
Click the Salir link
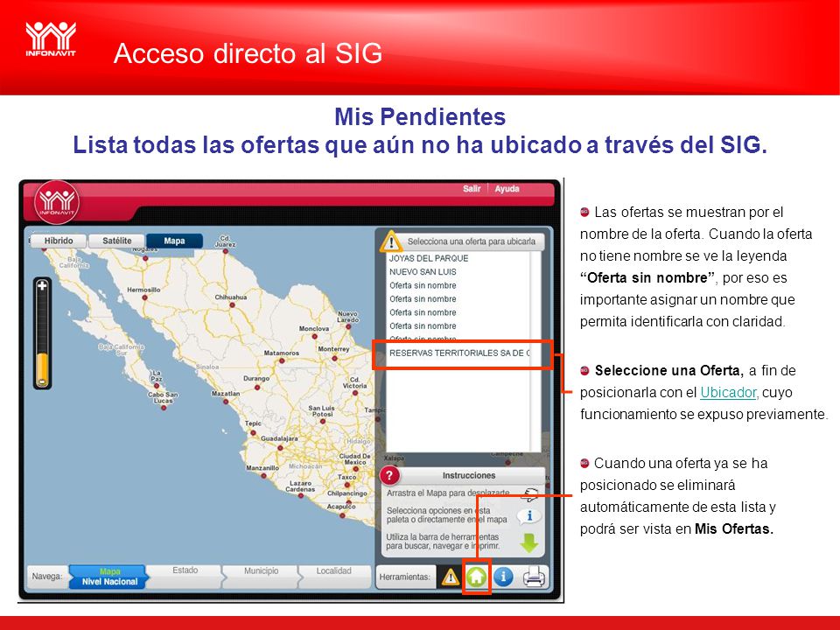(472, 189)
